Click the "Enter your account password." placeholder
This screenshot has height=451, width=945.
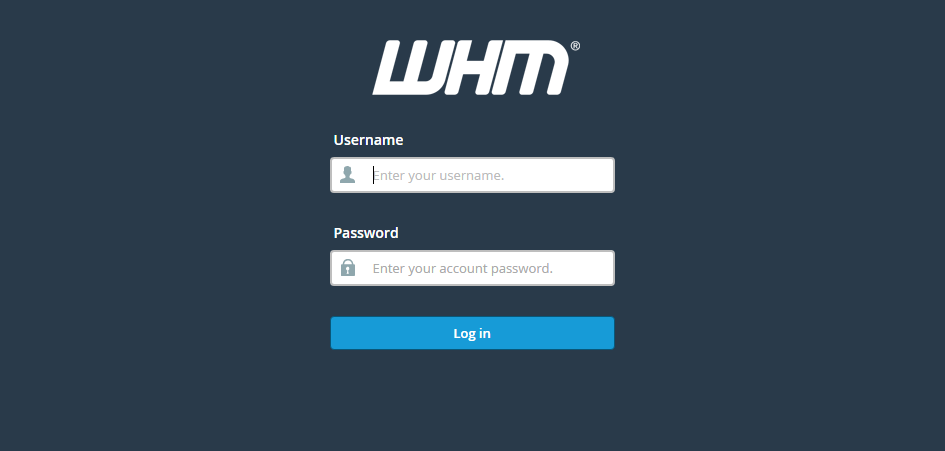click(463, 268)
